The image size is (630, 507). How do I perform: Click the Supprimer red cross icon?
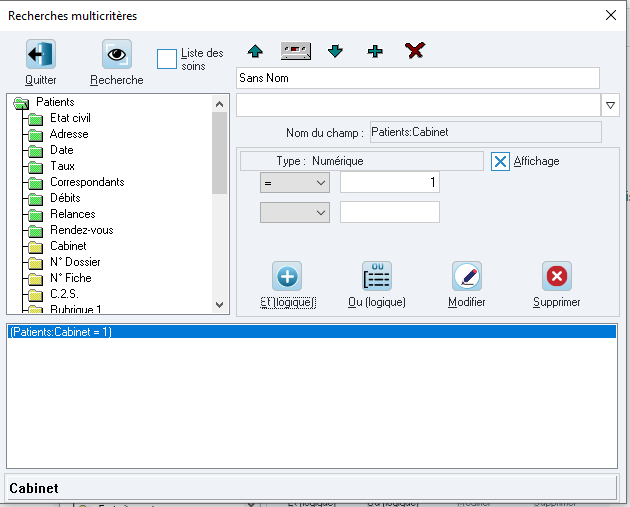557,276
